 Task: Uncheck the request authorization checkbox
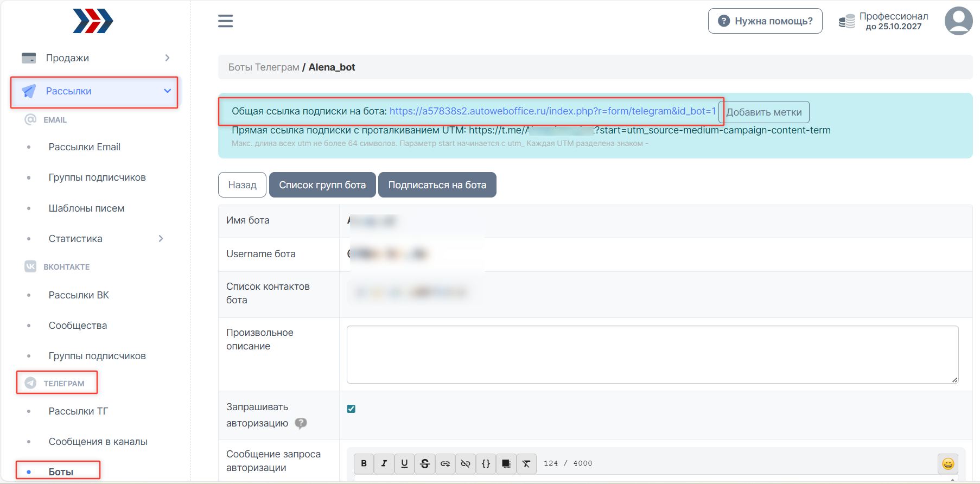click(351, 409)
